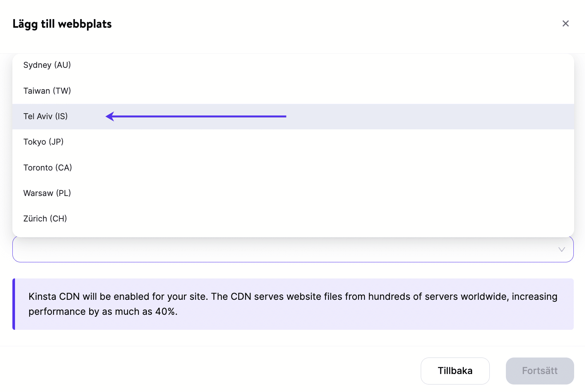The height and width of the screenshot is (392, 585).
Task: Pick Zürich (CH) from the list
Action: (x=45, y=219)
